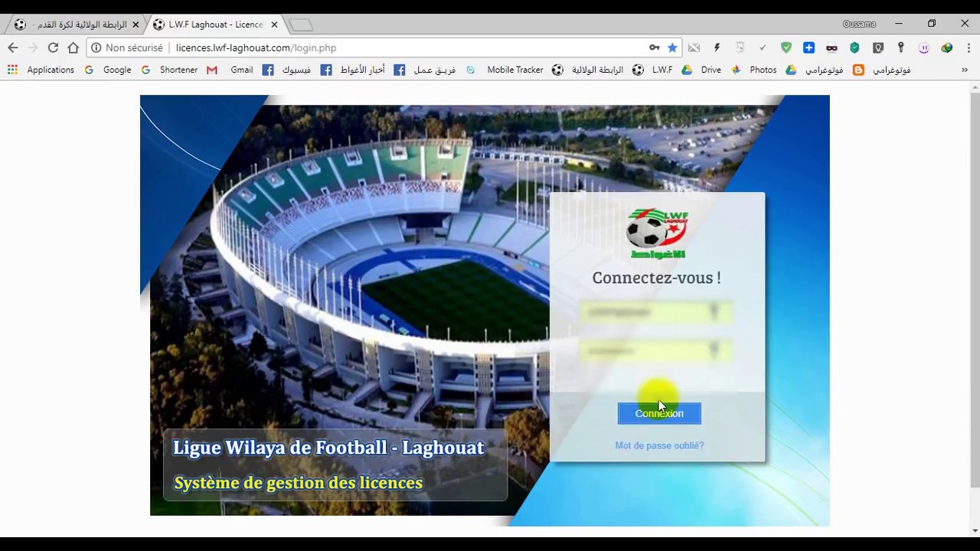Screen dimensions: 980x551
Task: Click the page vertical scrollbar thumb
Action: (974, 291)
